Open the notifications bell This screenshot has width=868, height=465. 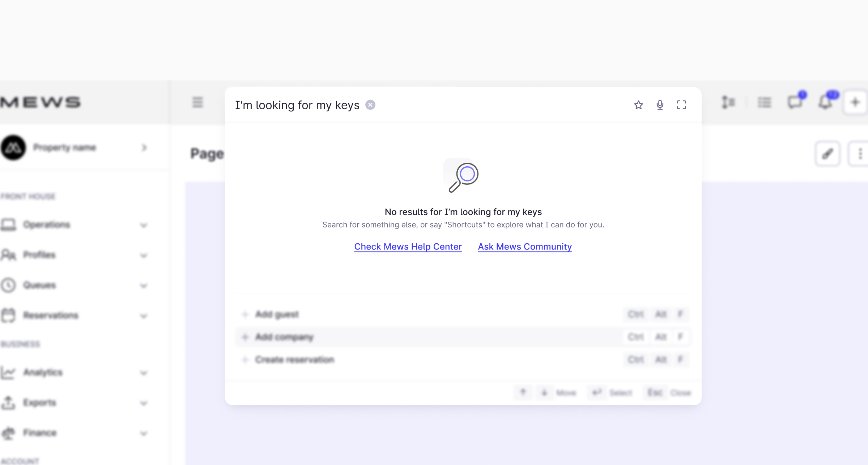825,102
